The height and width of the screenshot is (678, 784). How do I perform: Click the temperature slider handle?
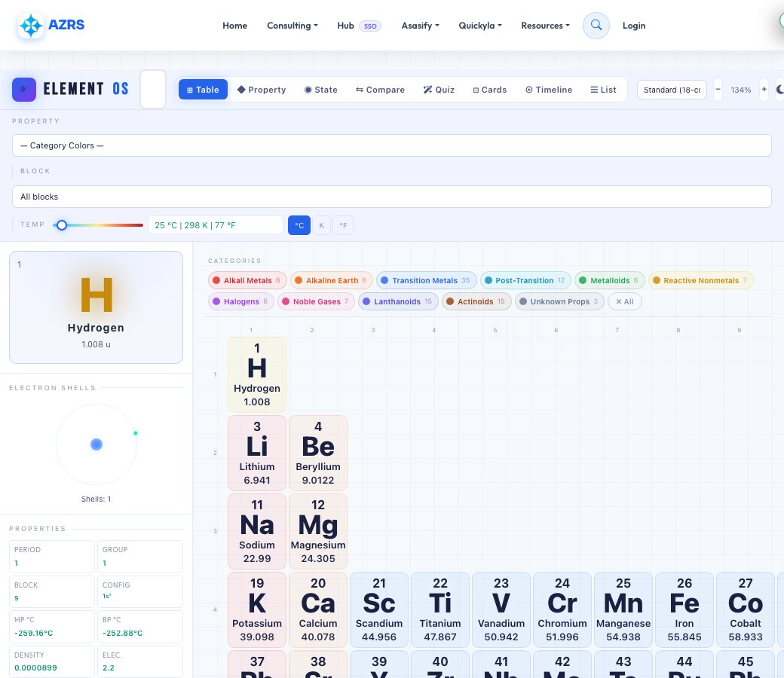click(x=62, y=225)
